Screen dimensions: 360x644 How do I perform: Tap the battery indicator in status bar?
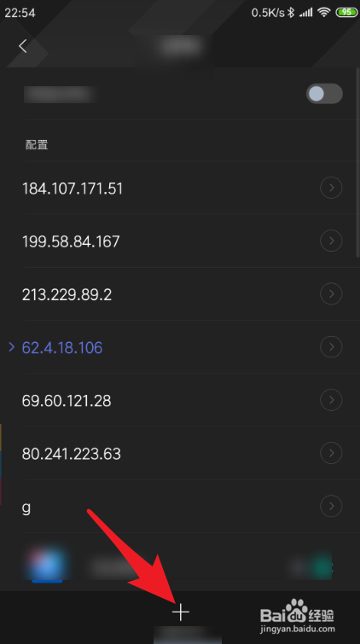point(347,12)
